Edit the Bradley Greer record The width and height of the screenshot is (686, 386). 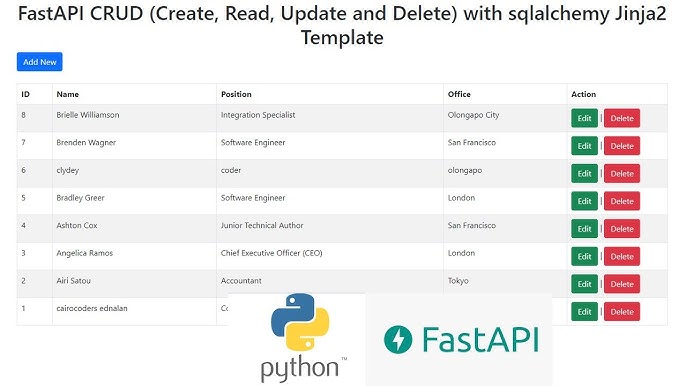(584, 201)
